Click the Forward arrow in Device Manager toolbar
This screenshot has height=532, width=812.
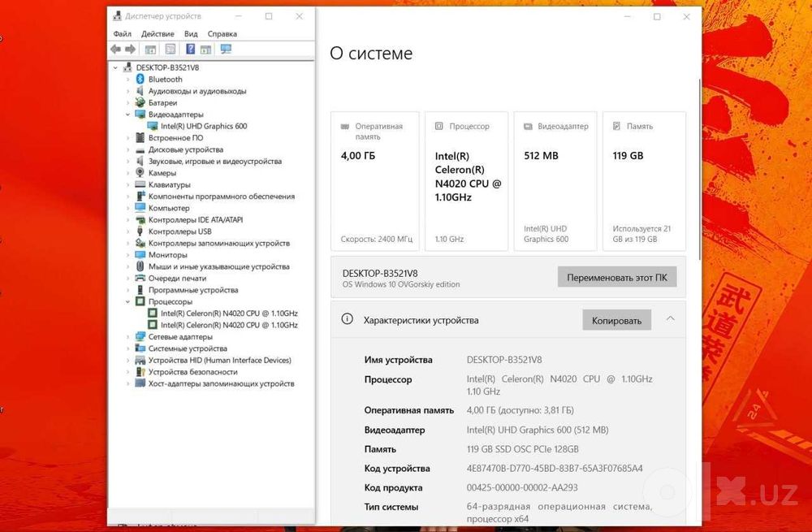131,50
